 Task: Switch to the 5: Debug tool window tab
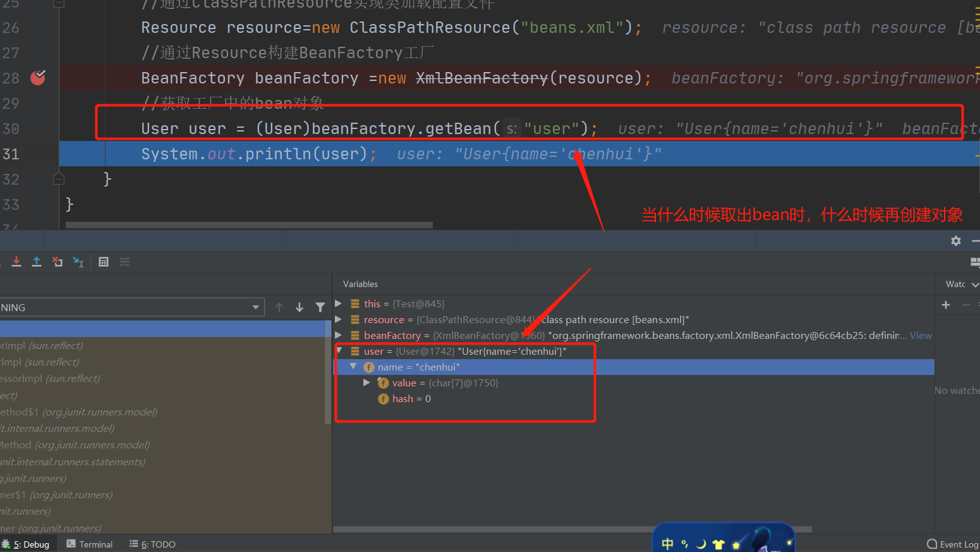[x=25, y=544]
